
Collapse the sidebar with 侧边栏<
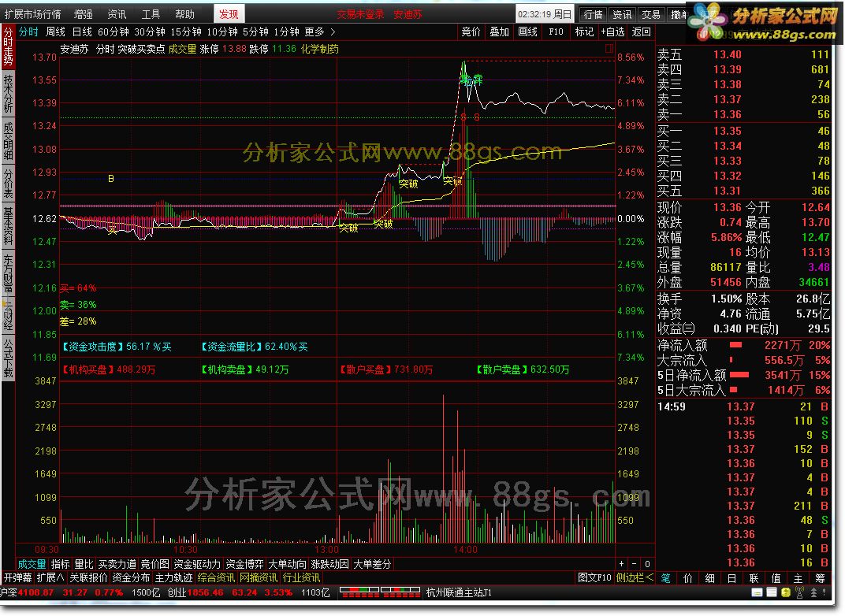click(x=635, y=577)
